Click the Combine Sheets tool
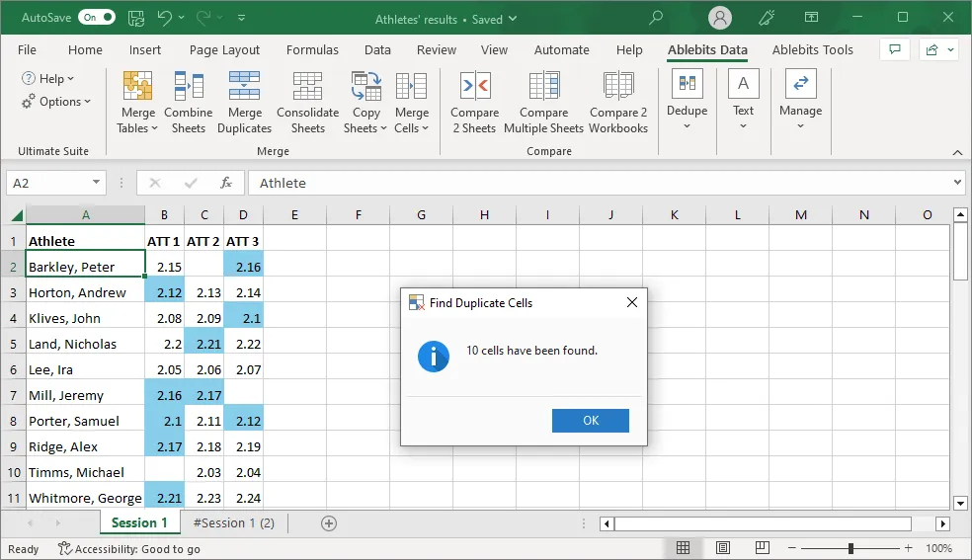Viewport: 972px width, 560px height. click(189, 102)
